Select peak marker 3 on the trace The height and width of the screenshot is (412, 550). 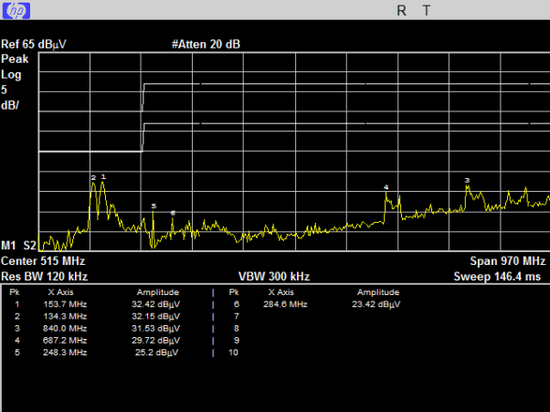[x=467, y=181]
